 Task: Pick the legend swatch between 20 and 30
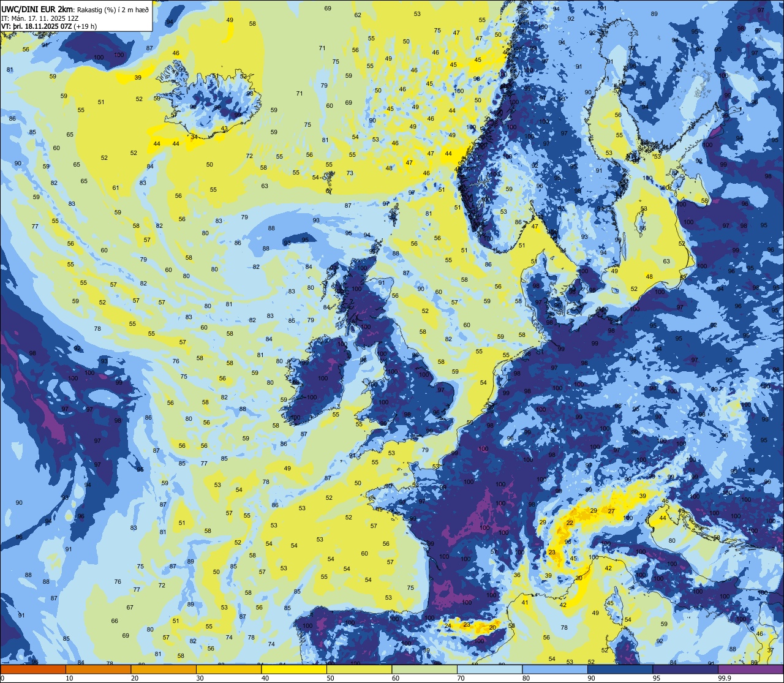point(164,669)
